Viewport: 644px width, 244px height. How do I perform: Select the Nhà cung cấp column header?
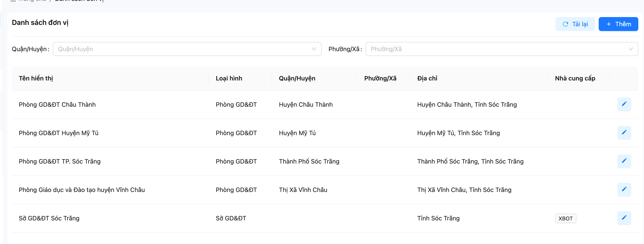(x=575, y=78)
